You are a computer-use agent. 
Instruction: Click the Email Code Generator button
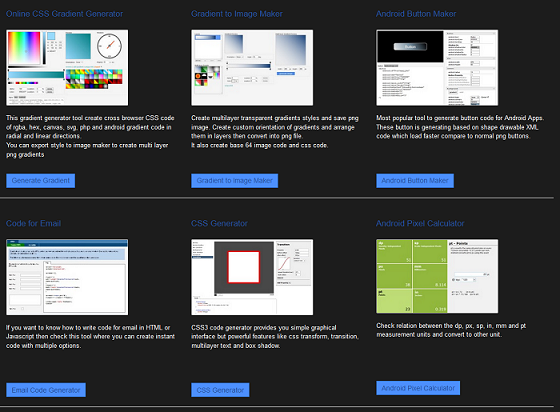(x=46, y=390)
